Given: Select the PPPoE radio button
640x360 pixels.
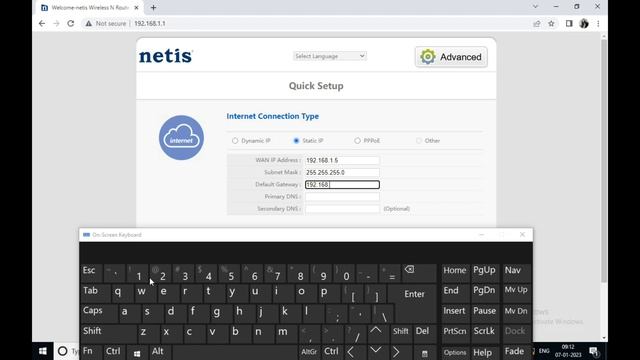Looking at the screenshot, I should [357, 141].
